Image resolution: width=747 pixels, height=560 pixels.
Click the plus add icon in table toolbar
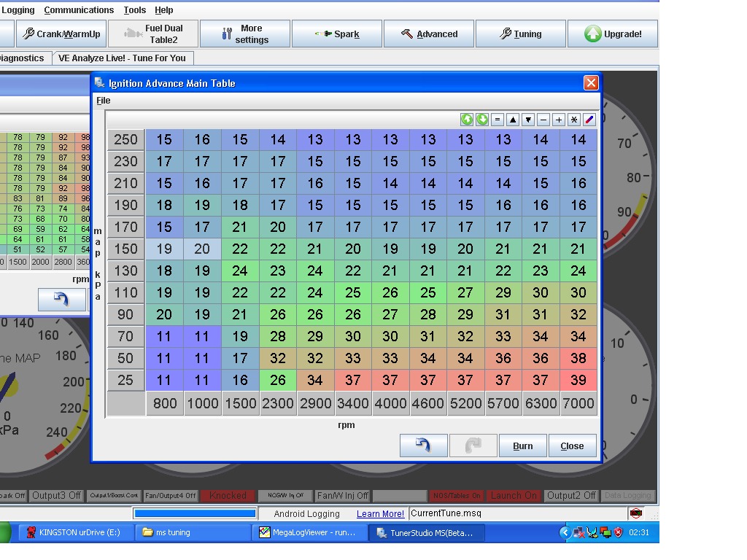point(559,120)
